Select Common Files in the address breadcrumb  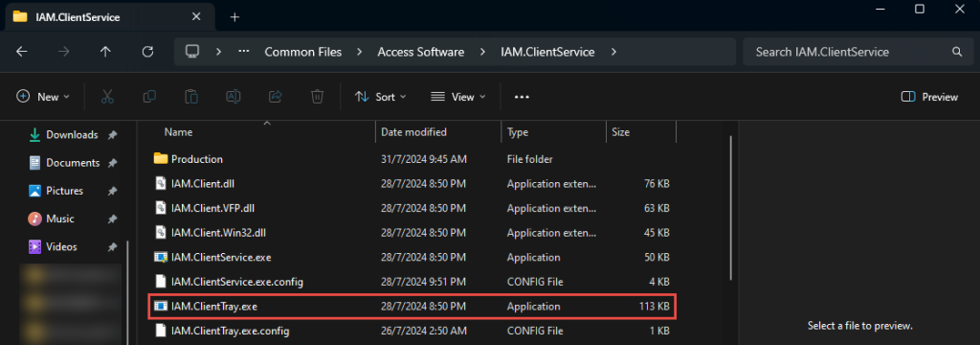pos(303,52)
